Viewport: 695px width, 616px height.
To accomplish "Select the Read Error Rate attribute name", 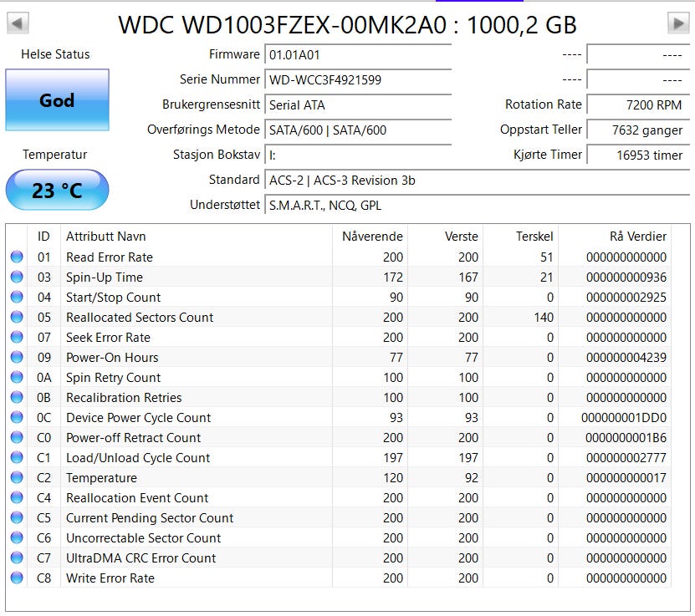I will click(x=109, y=257).
